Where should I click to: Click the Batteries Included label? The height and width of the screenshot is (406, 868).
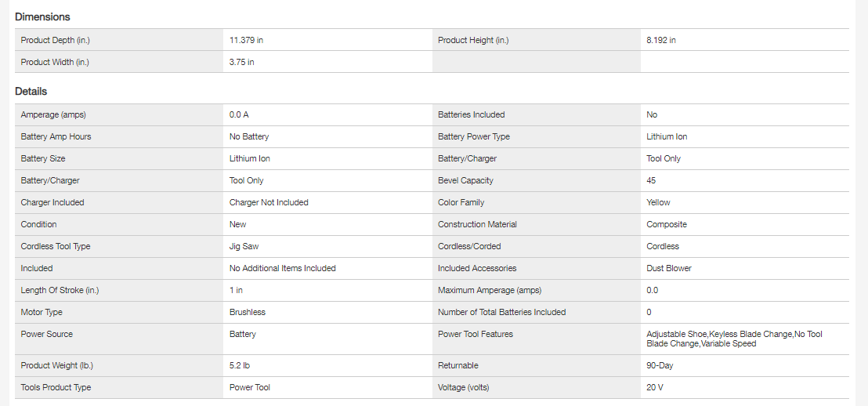click(x=472, y=114)
